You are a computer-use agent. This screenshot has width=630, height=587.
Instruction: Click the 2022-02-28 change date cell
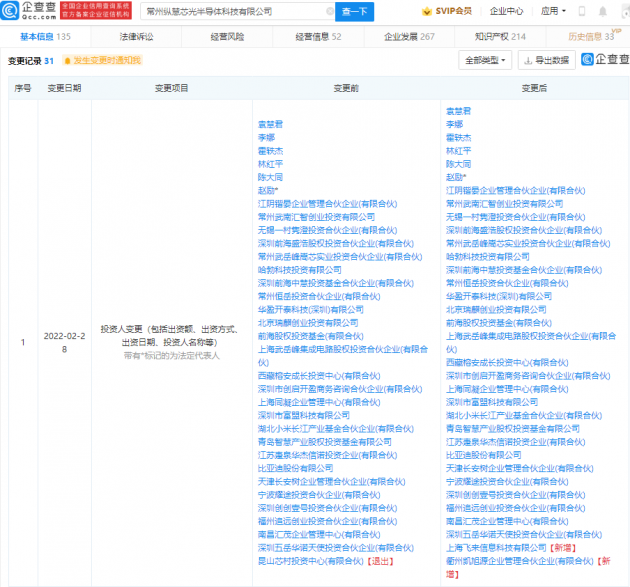(x=64, y=343)
